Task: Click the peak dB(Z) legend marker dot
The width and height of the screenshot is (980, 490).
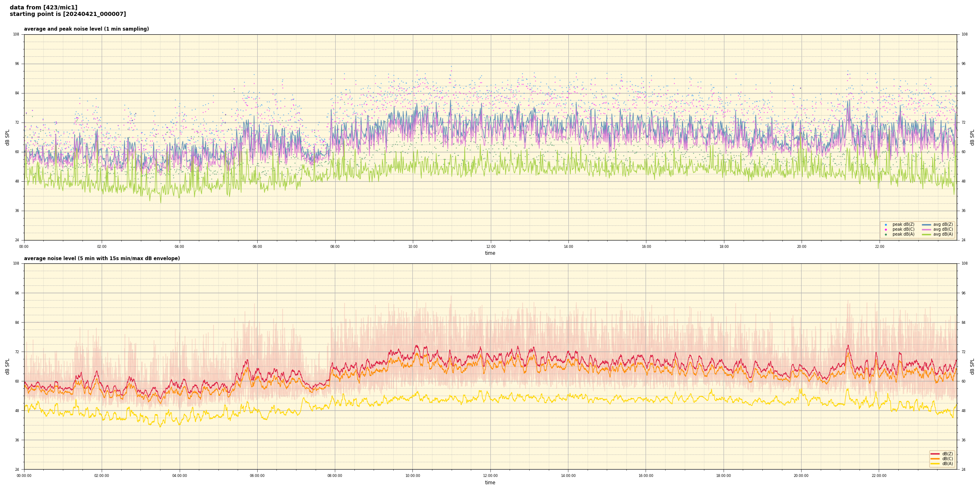Action: tap(886, 225)
